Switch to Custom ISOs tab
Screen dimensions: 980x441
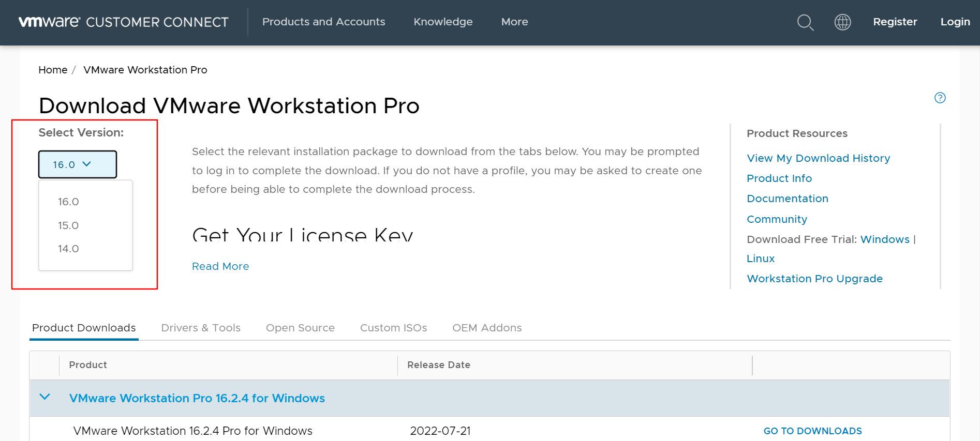pyautogui.click(x=393, y=328)
